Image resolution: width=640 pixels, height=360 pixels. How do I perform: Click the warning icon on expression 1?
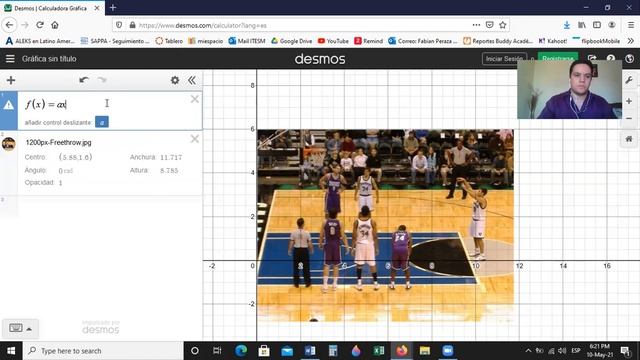tap(9, 105)
